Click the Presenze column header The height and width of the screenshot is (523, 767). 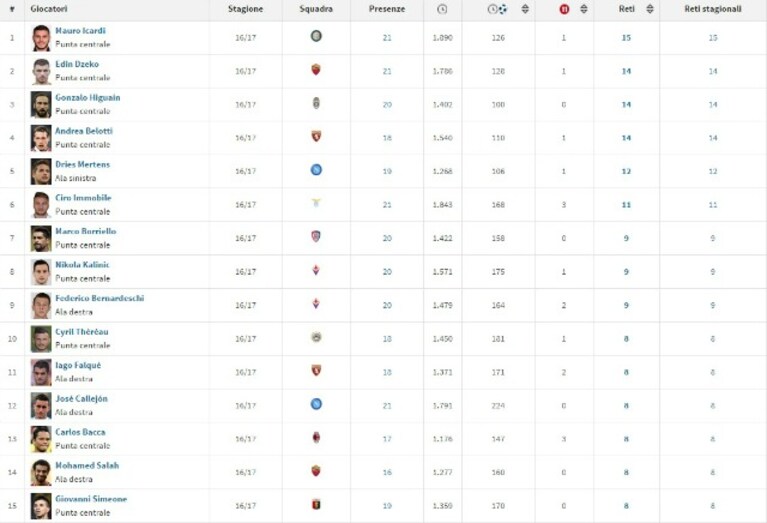click(x=387, y=9)
